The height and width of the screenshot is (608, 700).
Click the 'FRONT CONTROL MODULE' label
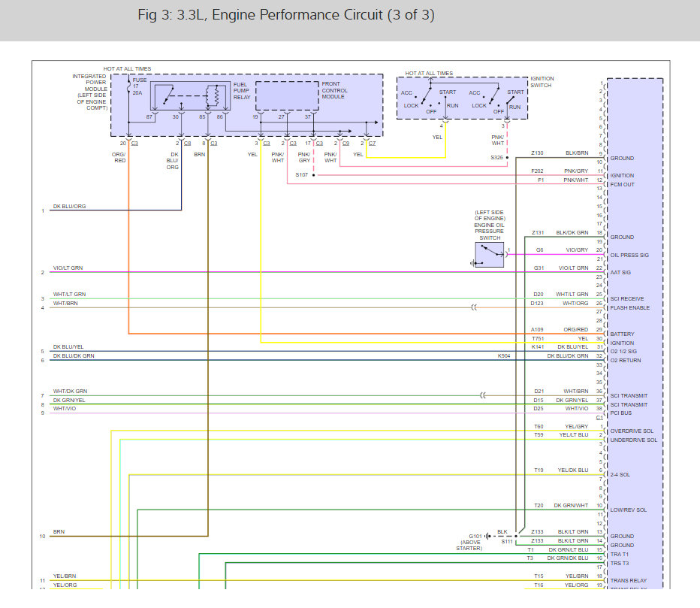pos(334,89)
